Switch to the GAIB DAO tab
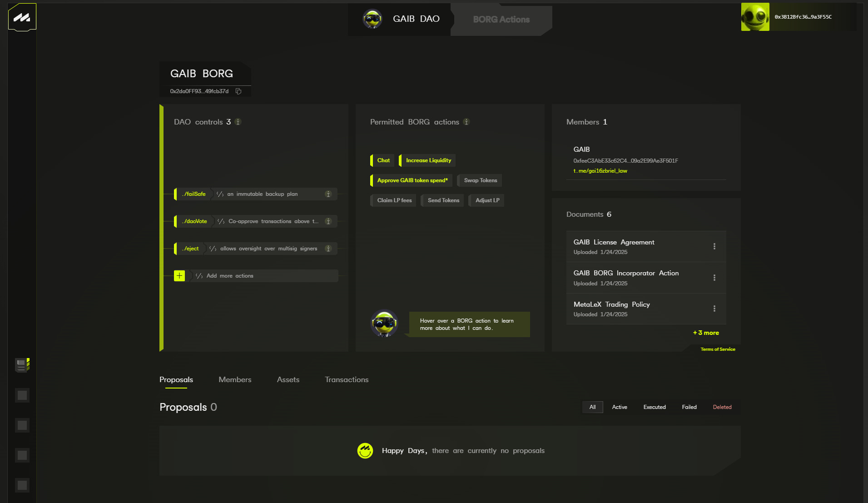 [400, 19]
